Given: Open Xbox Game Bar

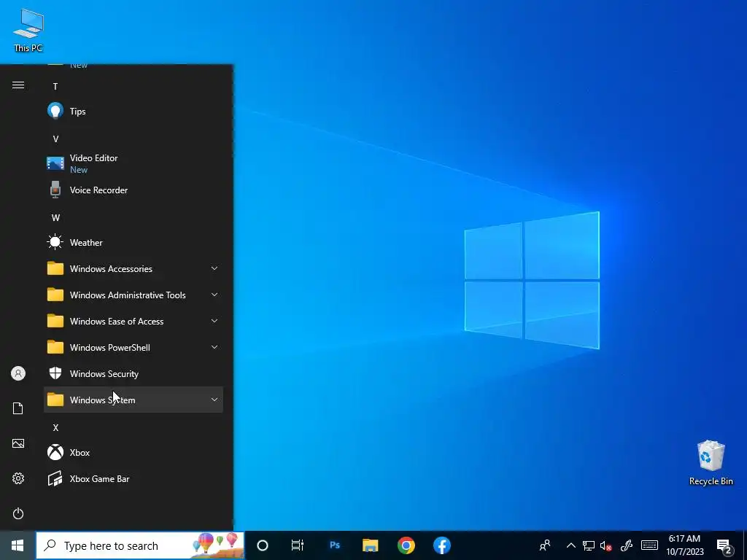Looking at the screenshot, I should click(133, 478).
